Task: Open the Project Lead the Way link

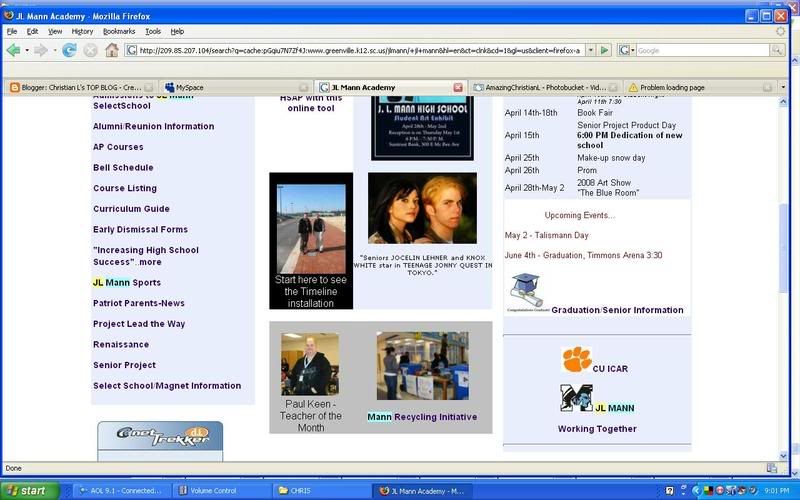Action: (139, 324)
